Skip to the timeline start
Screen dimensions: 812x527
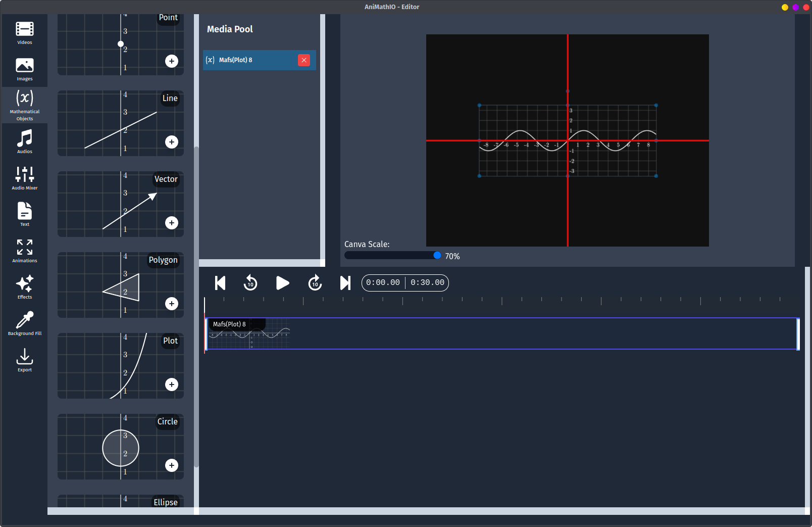tap(220, 283)
